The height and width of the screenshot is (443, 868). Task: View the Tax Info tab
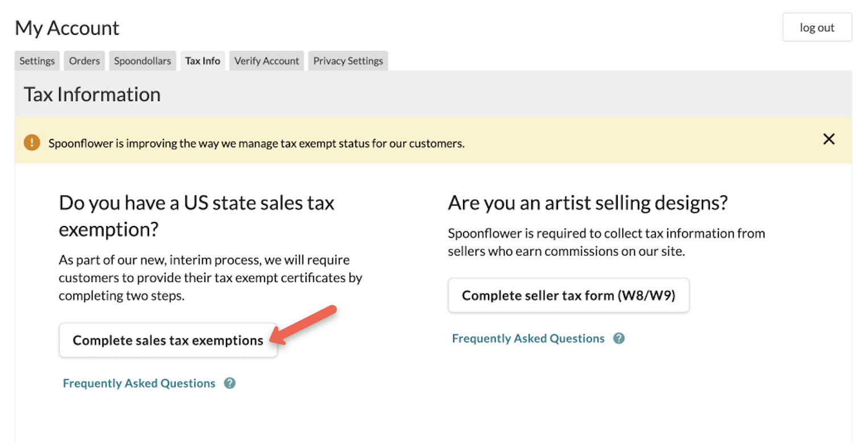click(x=202, y=60)
